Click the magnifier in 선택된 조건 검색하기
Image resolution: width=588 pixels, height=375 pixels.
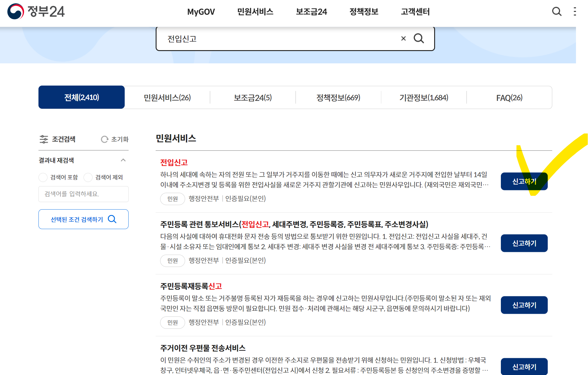coord(113,219)
